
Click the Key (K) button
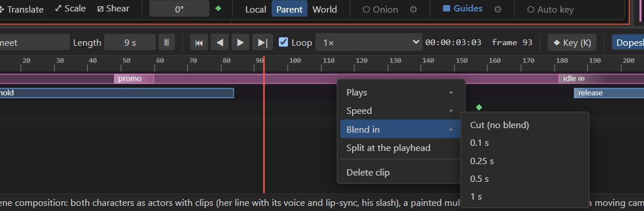tap(572, 43)
